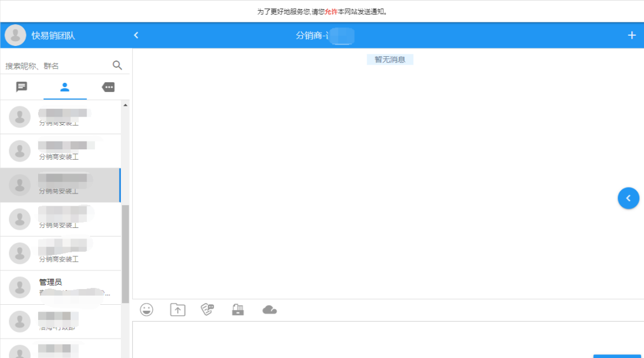
Task: Collapse sidebar using header back chevron
Action: [x=136, y=35]
